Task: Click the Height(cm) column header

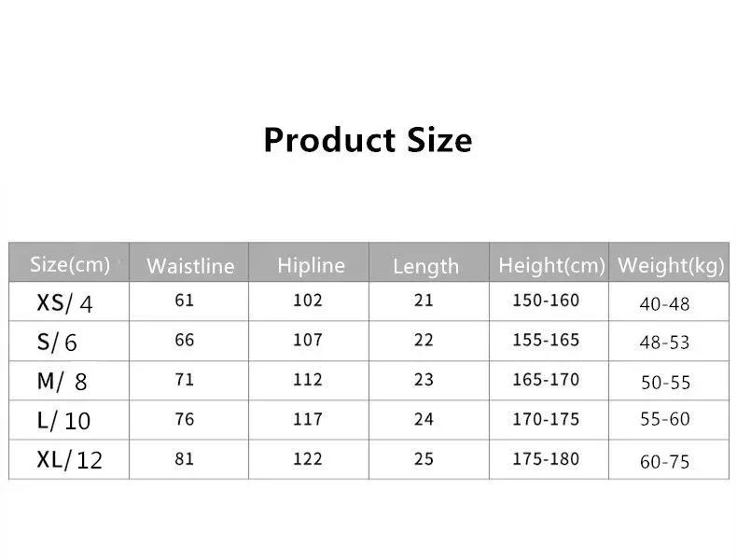Action: pyautogui.click(x=551, y=265)
